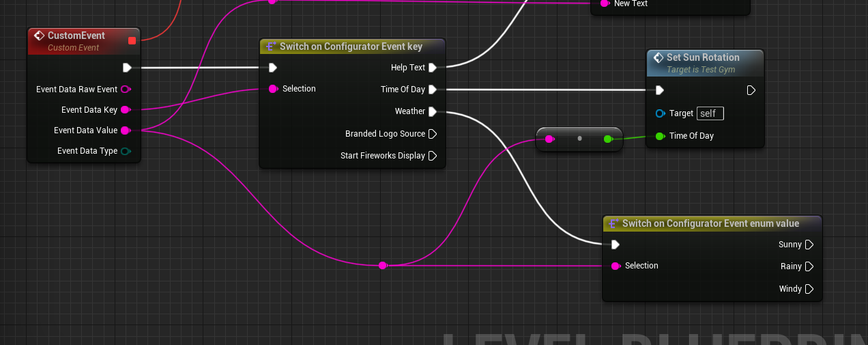This screenshot has width=868, height=345.
Task: Click the enum value switch execution input pin
Action: click(616, 245)
